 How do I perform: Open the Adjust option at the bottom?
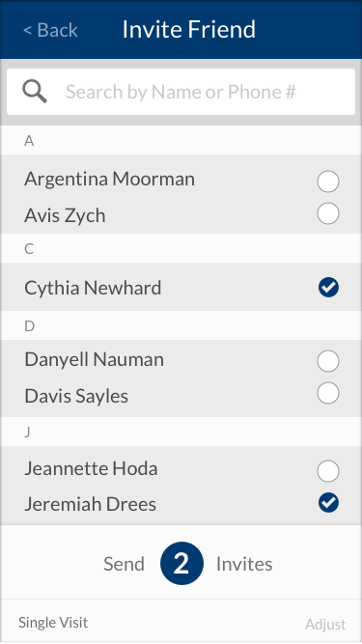click(325, 625)
